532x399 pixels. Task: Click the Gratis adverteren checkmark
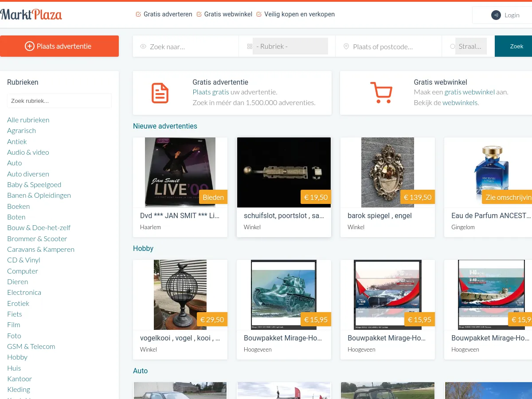click(138, 14)
